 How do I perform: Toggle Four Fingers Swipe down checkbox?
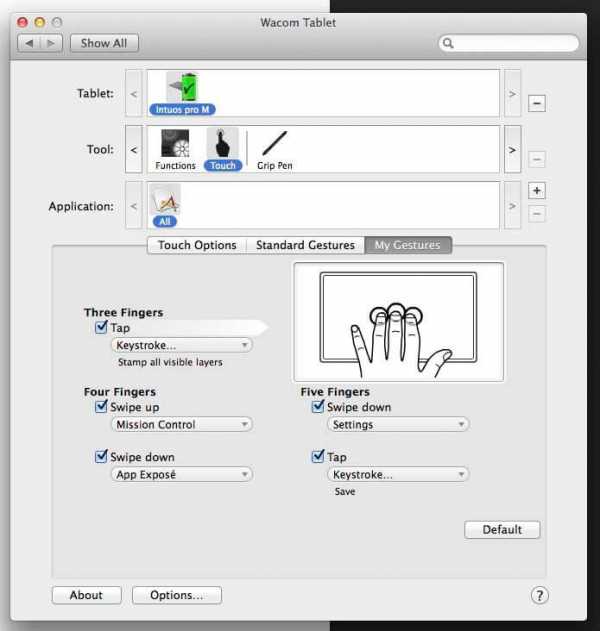[x=101, y=456]
